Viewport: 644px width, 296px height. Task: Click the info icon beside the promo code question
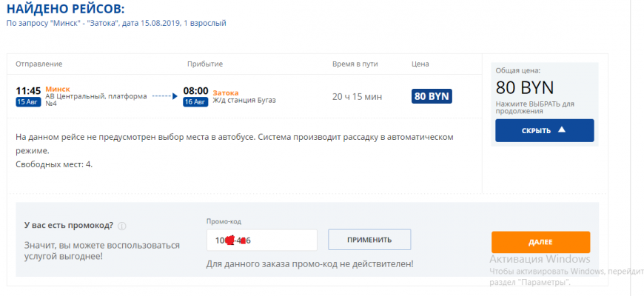click(x=121, y=226)
